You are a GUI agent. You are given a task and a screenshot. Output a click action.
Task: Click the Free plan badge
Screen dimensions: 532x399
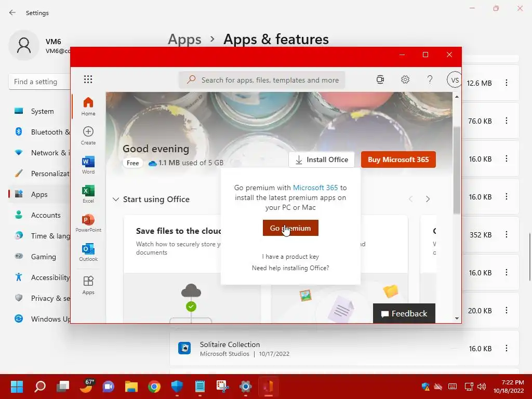point(132,163)
